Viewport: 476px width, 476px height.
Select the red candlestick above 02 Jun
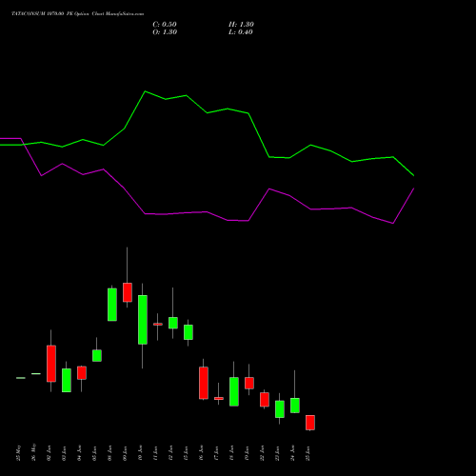[x=51, y=364]
